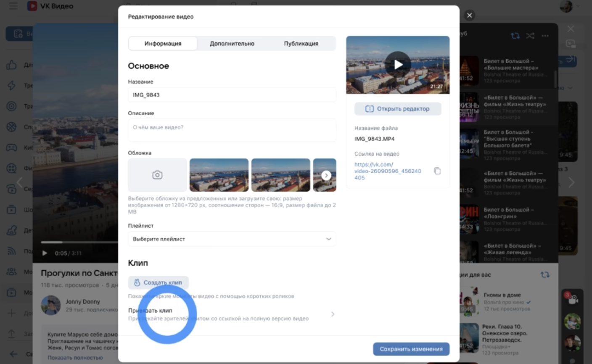
Task: Open the Публикация tab
Action: click(301, 43)
